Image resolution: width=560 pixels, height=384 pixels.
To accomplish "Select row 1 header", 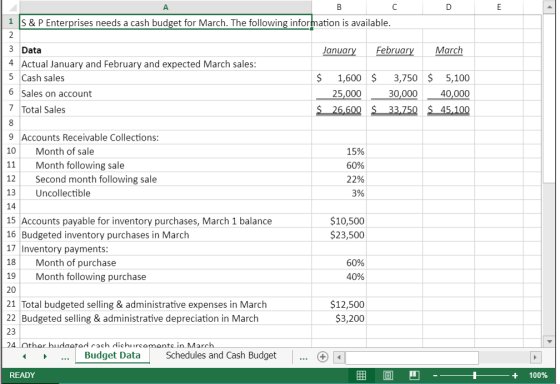I will [11, 22].
